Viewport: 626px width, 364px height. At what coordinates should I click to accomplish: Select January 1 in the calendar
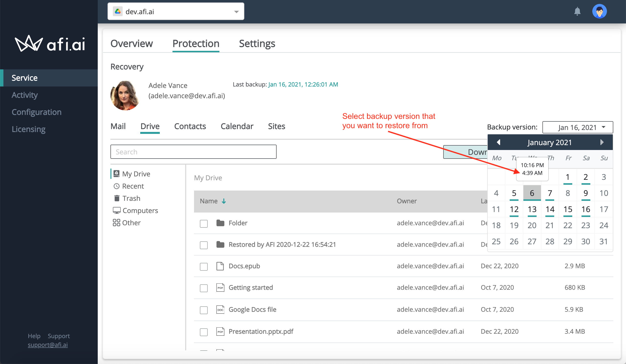[x=568, y=177]
